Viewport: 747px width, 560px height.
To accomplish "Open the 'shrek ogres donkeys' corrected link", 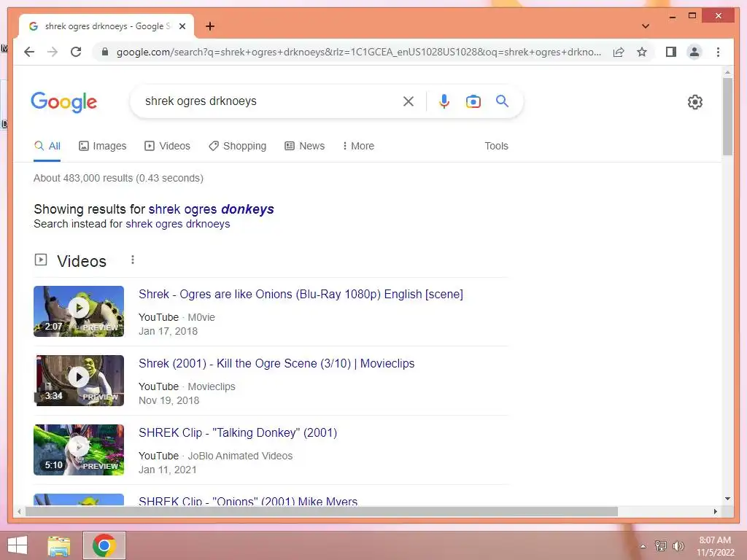I will [x=211, y=209].
